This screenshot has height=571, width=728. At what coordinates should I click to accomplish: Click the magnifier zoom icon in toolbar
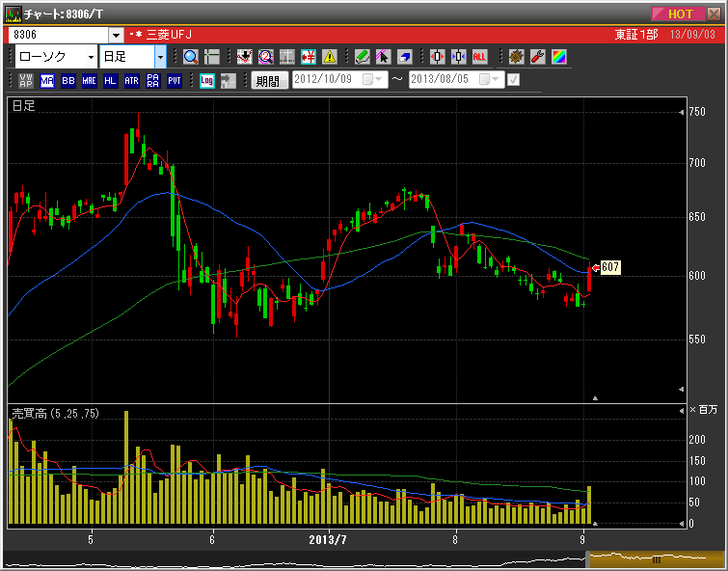190,57
